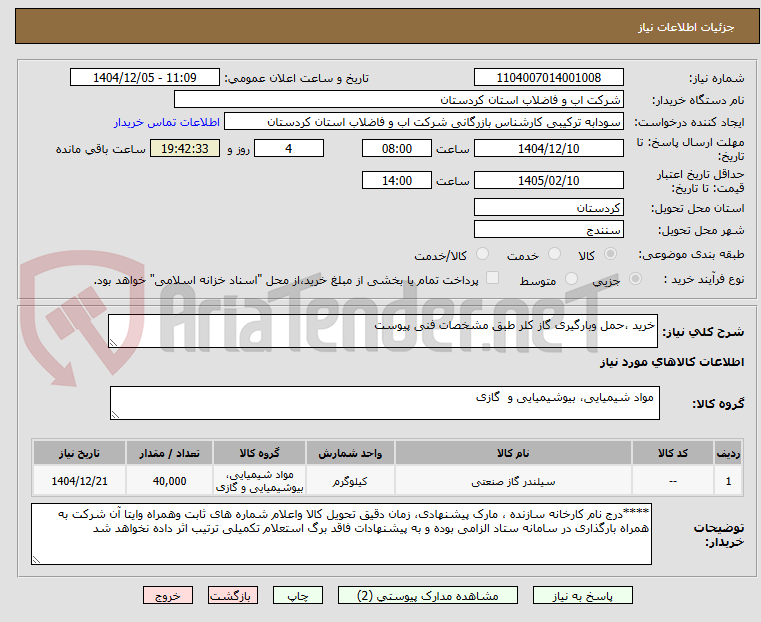Screen dimensions: 761x622
Task: Click the اطلاعات کالاهای مورد نیاز heading
Action: (672, 362)
